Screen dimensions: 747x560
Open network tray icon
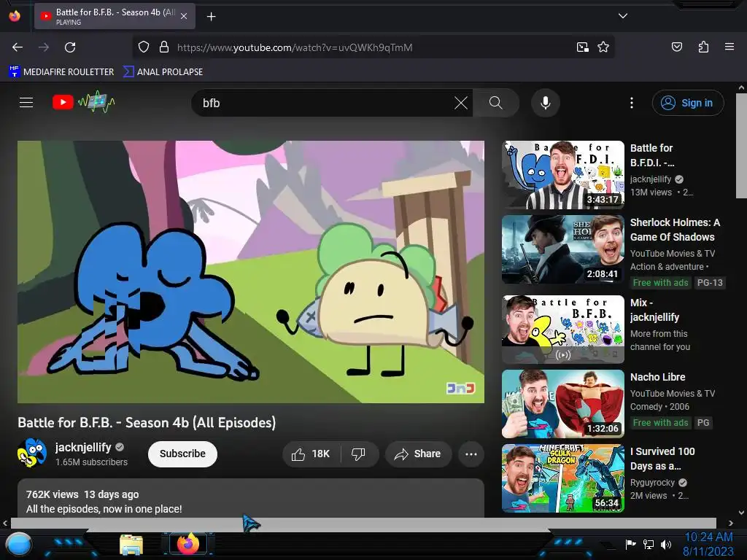tap(648, 544)
